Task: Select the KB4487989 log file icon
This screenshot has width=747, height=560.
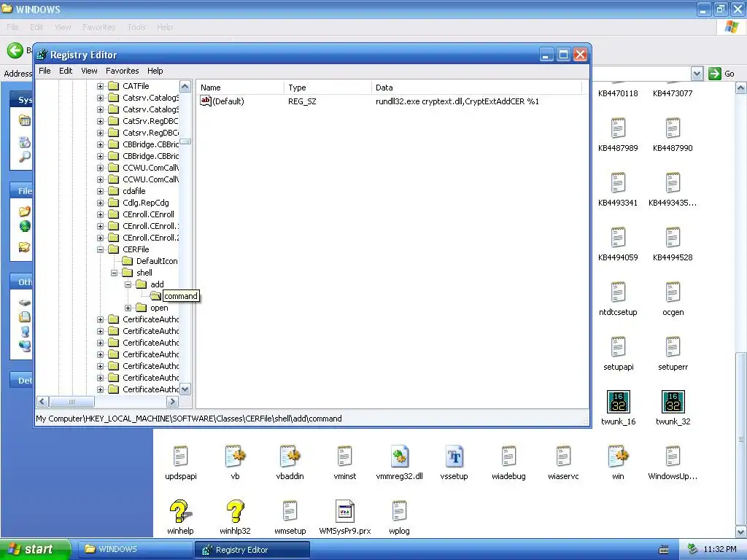Action: [618, 128]
